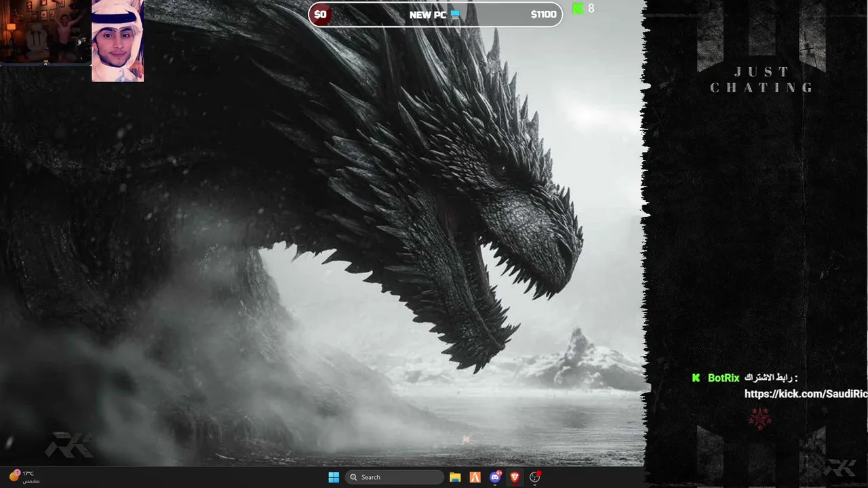Select the small webcam room thumbnail
Screen dimensions: 868x488
45,31
